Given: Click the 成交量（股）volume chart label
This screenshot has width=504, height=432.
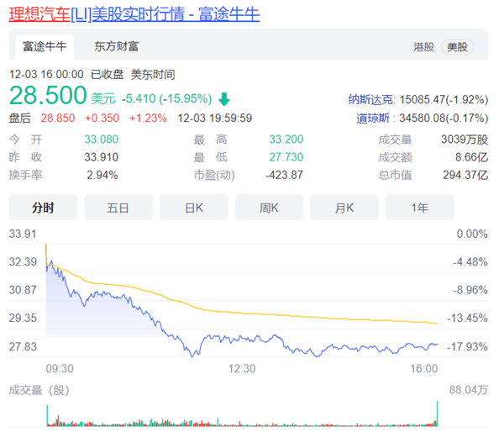Looking at the screenshot, I should [39, 390].
